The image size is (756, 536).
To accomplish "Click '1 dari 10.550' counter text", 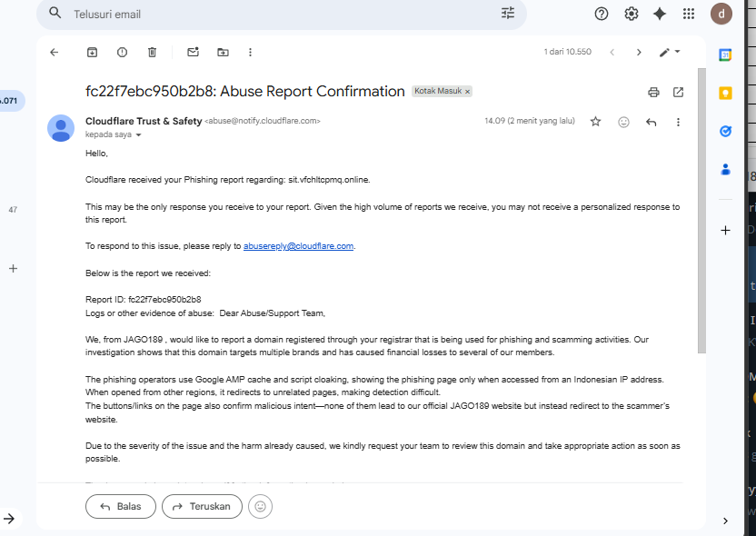I will (x=568, y=52).
